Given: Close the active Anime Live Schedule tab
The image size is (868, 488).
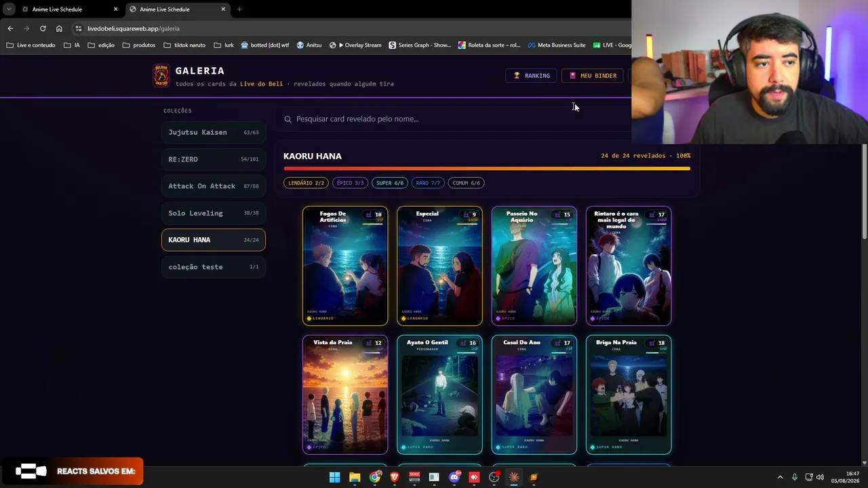Looking at the screenshot, I should tap(223, 9).
